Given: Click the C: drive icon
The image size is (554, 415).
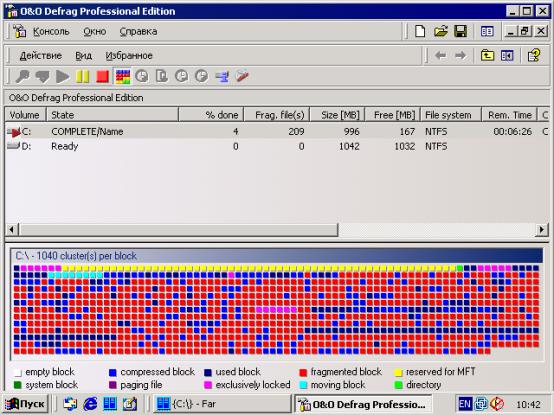Looking at the screenshot, I should pos(13,132).
